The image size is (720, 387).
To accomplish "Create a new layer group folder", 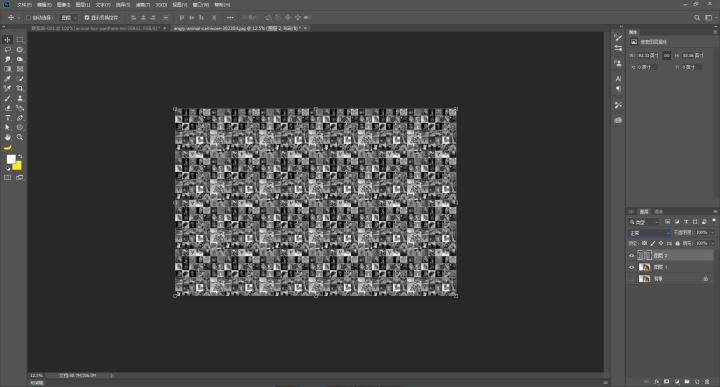I will click(687, 381).
